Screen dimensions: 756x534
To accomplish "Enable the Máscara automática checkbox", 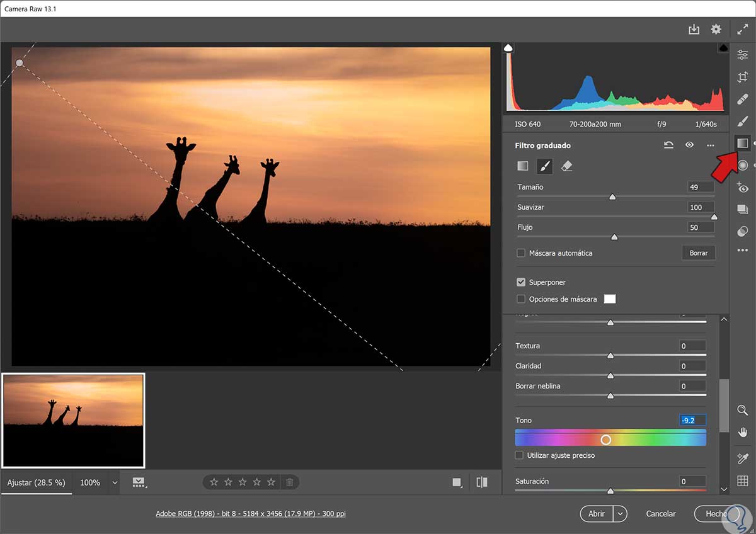I will (521, 253).
